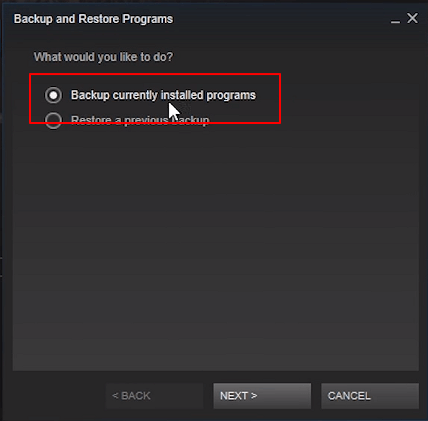Dismiss the dialog with the CANCEL button
The height and width of the screenshot is (421, 428).
click(370, 396)
